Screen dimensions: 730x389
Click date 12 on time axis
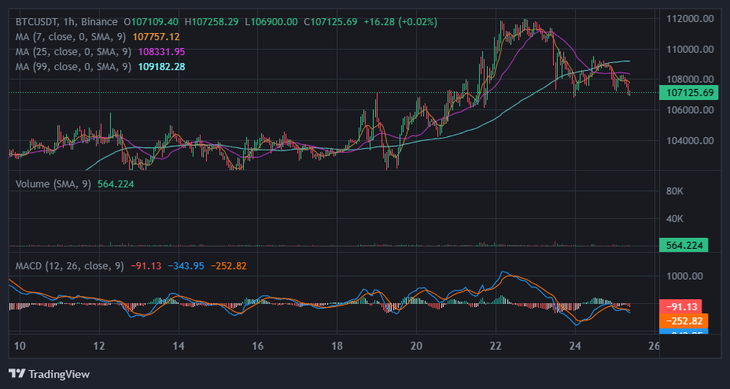[x=99, y=346]
